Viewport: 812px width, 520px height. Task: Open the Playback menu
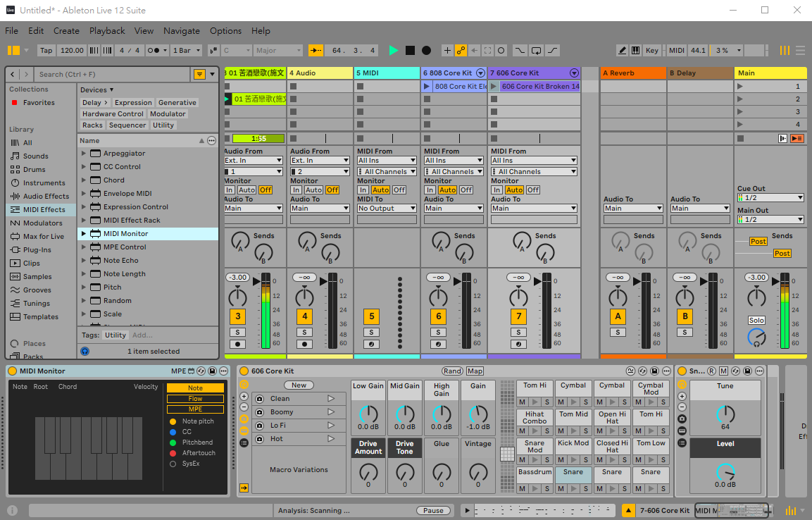[107, 31]
